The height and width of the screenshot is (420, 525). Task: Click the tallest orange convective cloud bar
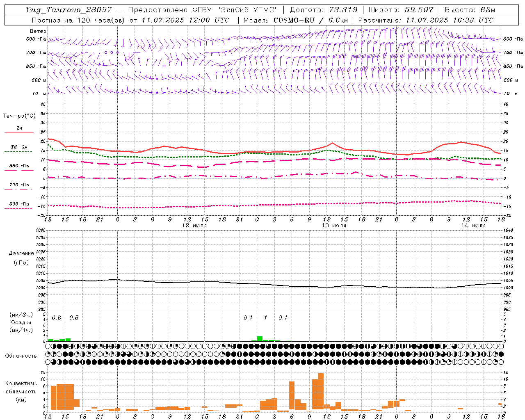point(321,391)
